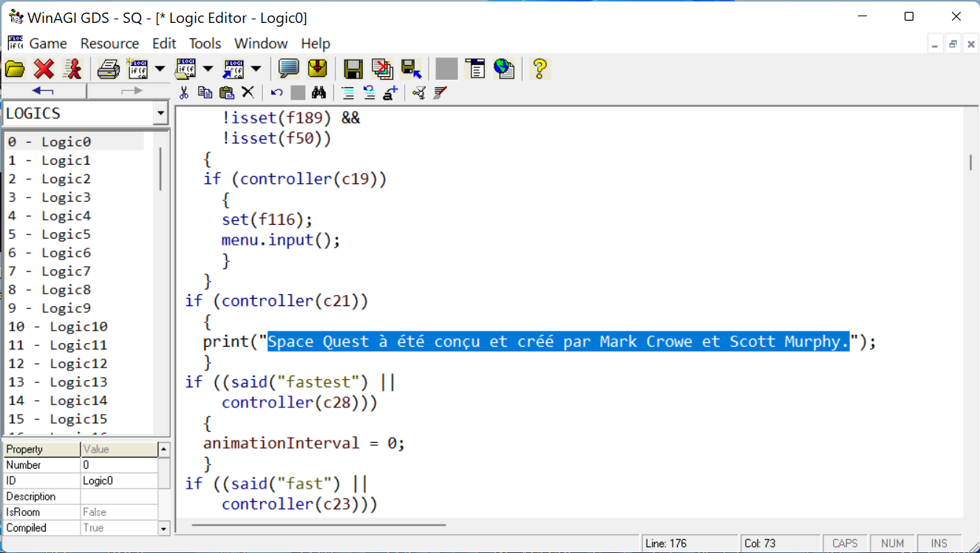
Task: Open the menu editor document icon
Action: click(x=475, y=69)
